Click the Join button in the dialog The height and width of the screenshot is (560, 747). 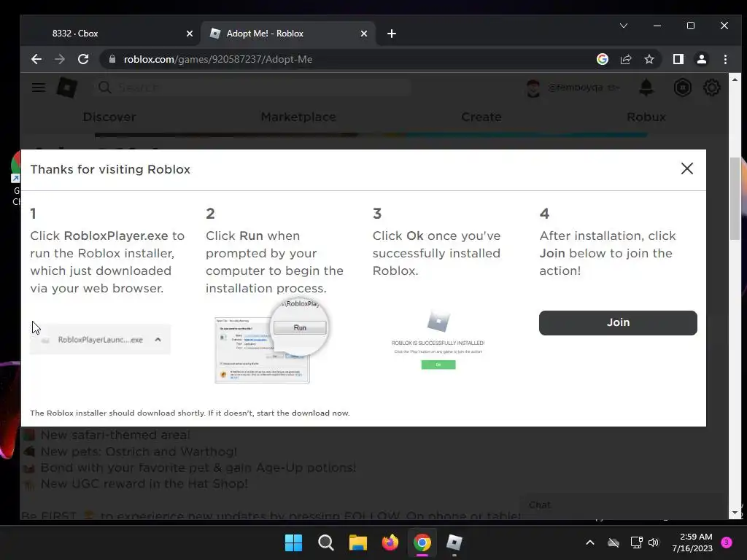[618, 322]
